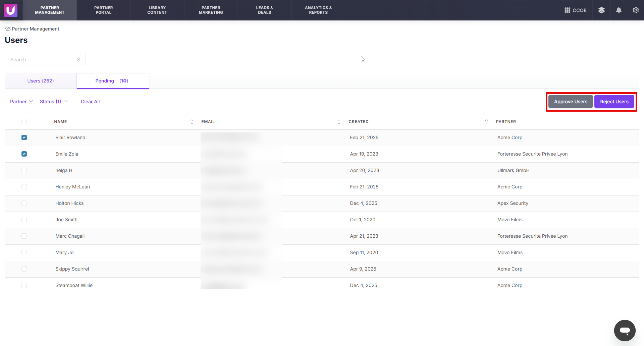Click Clear All filters link
The height and width of the screenshot is (346, 644).
90,102
